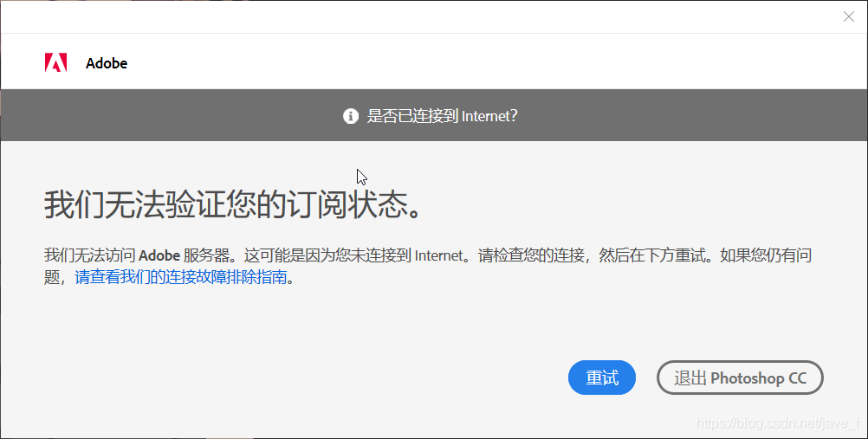868x439 pixels.
Task: Click the Adobe brand name text
Action: 107,63
